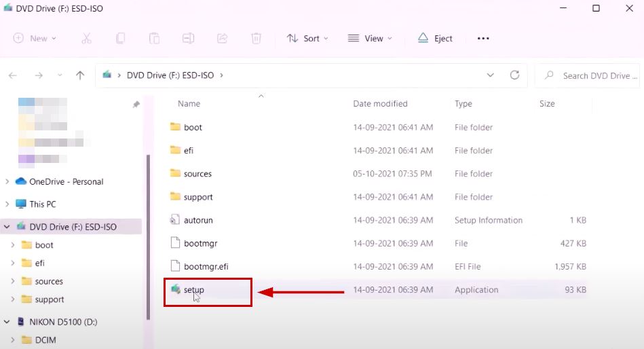Click the sources folder icon in file list

point(175,173)
